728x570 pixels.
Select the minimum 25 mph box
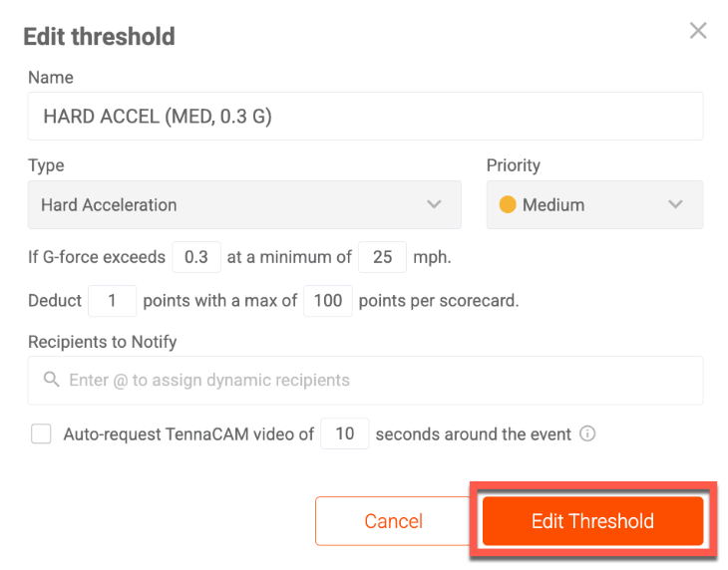tap(383, 257)
